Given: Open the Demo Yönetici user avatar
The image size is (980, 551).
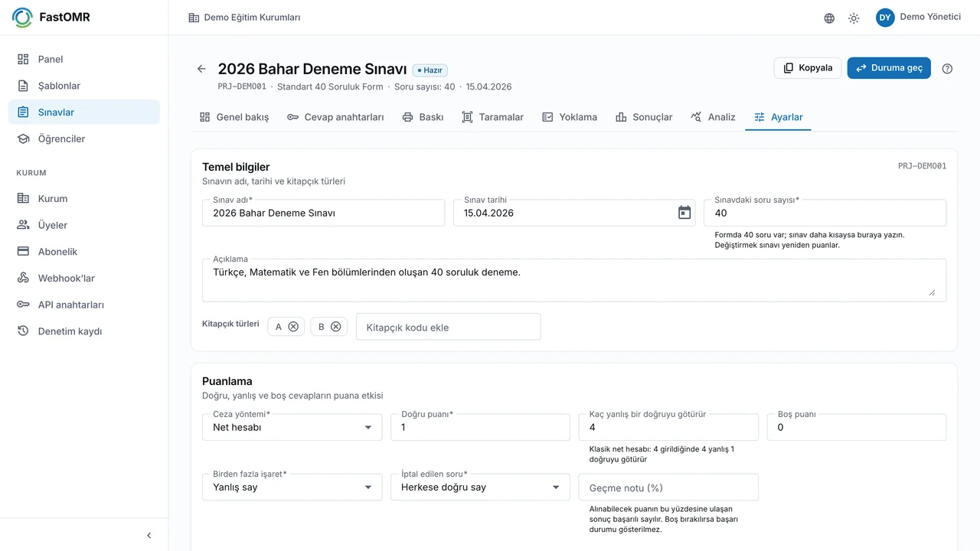Looking at the screenshot, I should tap(885, 18).
